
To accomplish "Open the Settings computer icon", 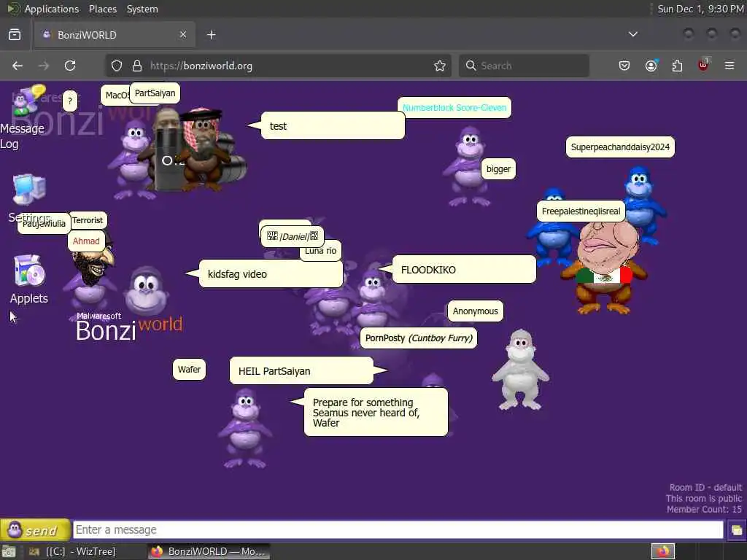I will click(29, 190).
